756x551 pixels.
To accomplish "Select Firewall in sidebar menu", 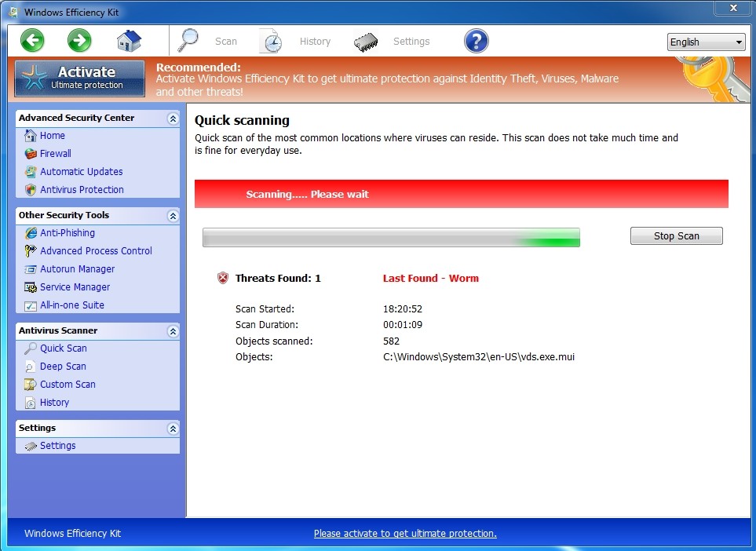I will 56,154.
